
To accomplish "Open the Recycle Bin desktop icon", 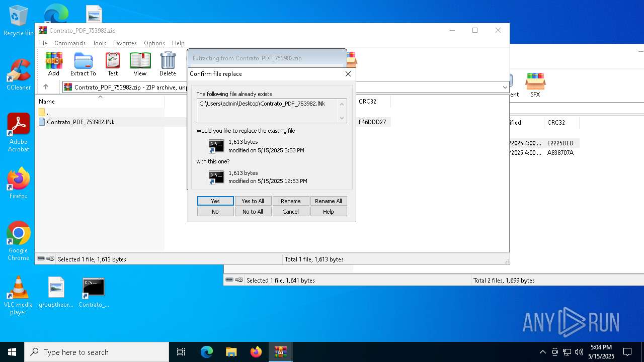I will (19, 21).
